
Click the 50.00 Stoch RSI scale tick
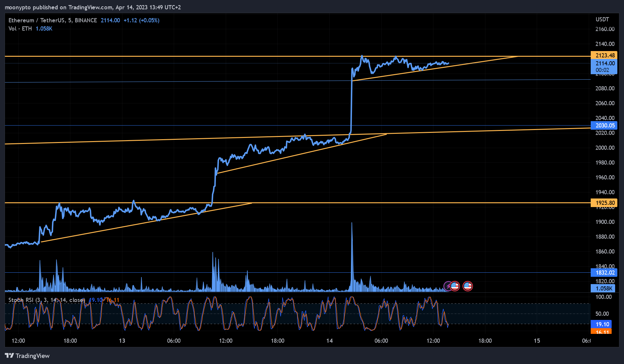point(602,314)
